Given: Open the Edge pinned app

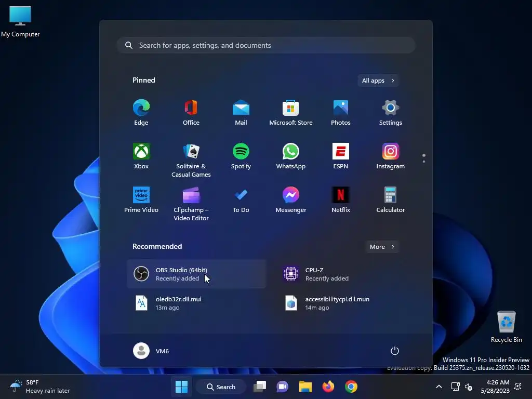Looking at the screenshot, I should pyautogui.click(x=141, y=113).
